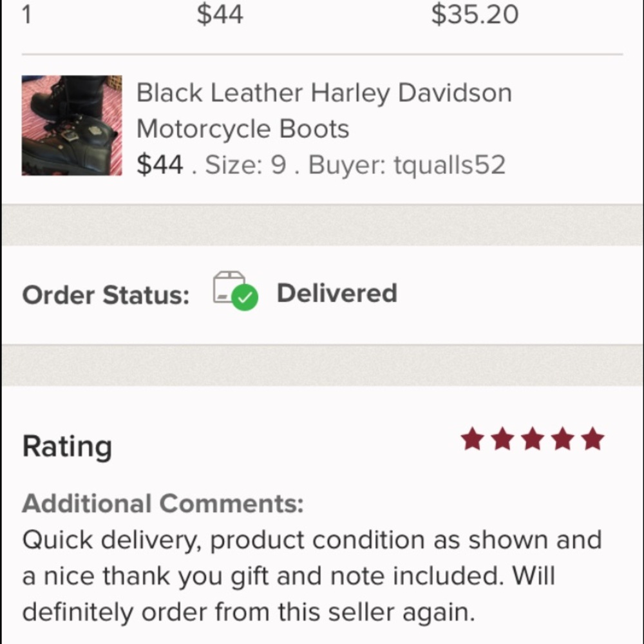Select the Delivered status text
Image resolution: width=644 pixels, height=644 pixels.
coord(337,293)
